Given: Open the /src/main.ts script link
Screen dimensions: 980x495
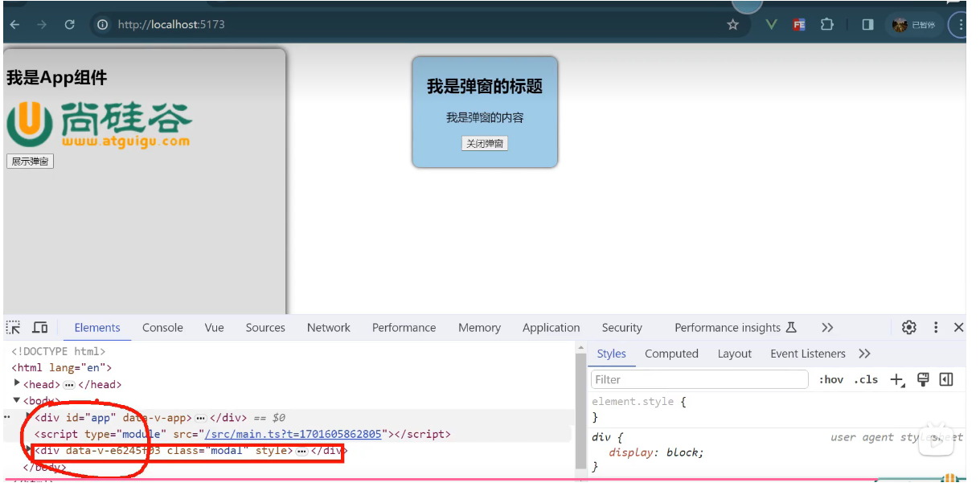Looking at the screenshot, I should point(293,434).
